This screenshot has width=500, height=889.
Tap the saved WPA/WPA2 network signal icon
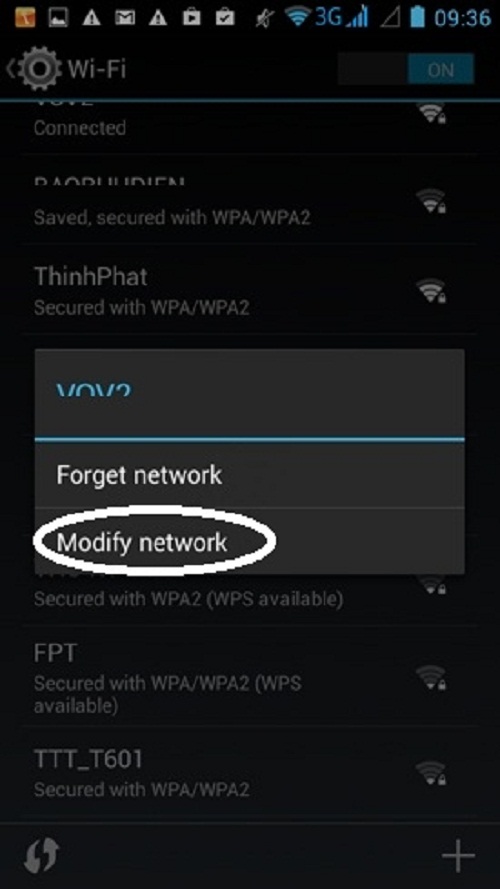[431, 201]
